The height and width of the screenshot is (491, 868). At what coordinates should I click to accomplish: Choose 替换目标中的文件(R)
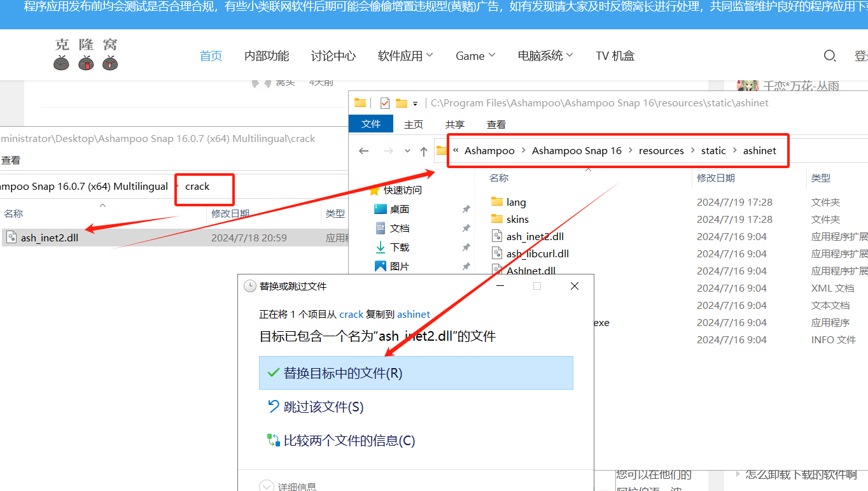(x=416, y=373)
